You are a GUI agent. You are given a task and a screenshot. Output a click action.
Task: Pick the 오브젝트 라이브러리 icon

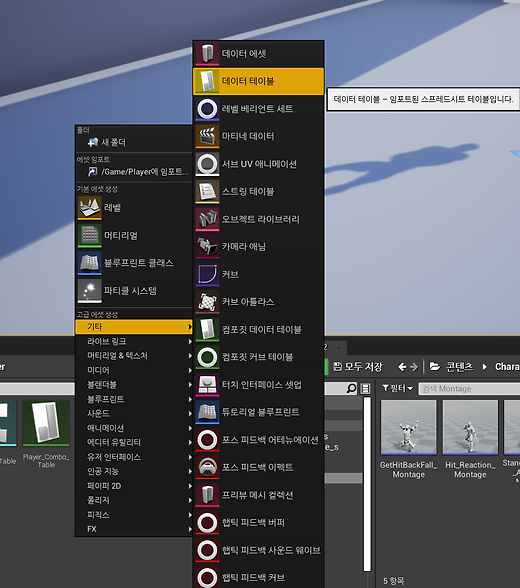(207, 219)
